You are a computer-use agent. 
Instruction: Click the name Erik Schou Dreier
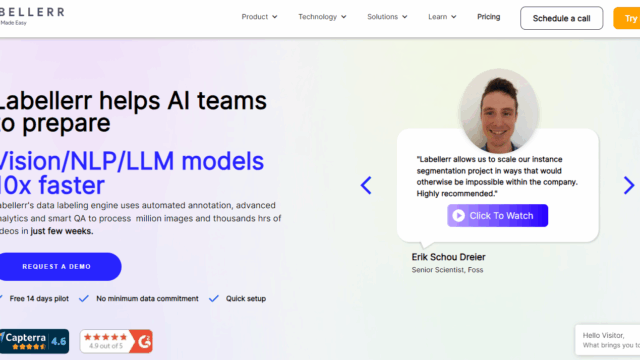pyautogui.click(x=448, y=257)
